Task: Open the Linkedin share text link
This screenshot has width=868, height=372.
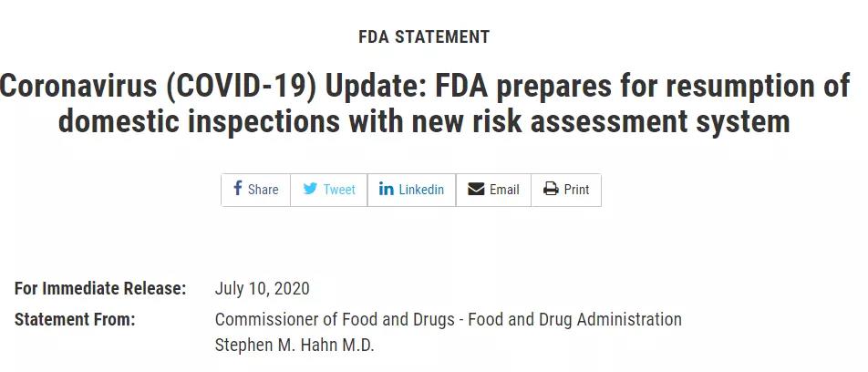Action: (x=421, y=190)
